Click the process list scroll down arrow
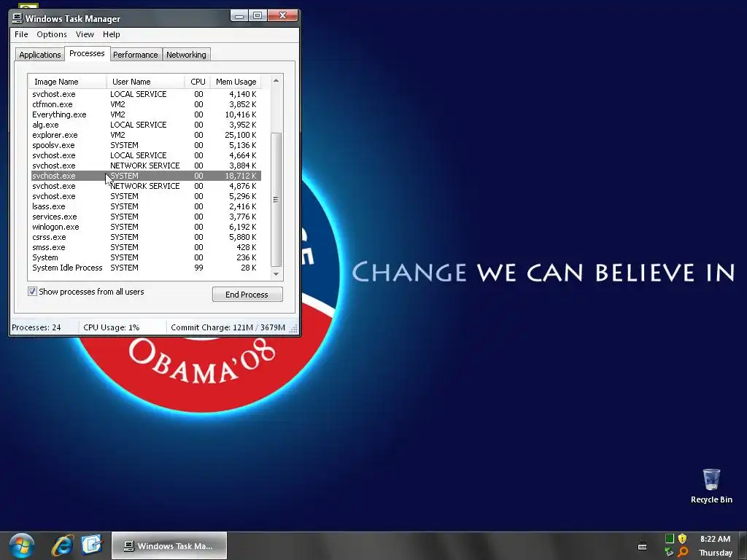Viewport: 747px width, 560px height. [x=276, y=274]
